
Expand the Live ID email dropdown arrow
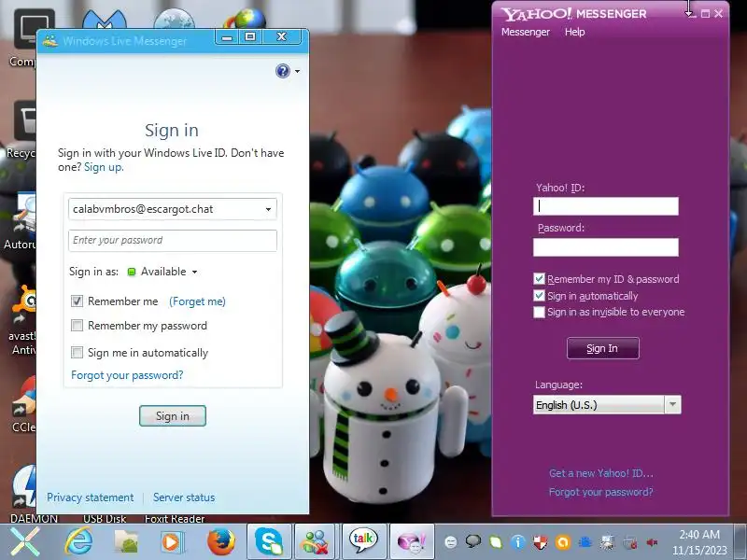(x=268, y=209)
